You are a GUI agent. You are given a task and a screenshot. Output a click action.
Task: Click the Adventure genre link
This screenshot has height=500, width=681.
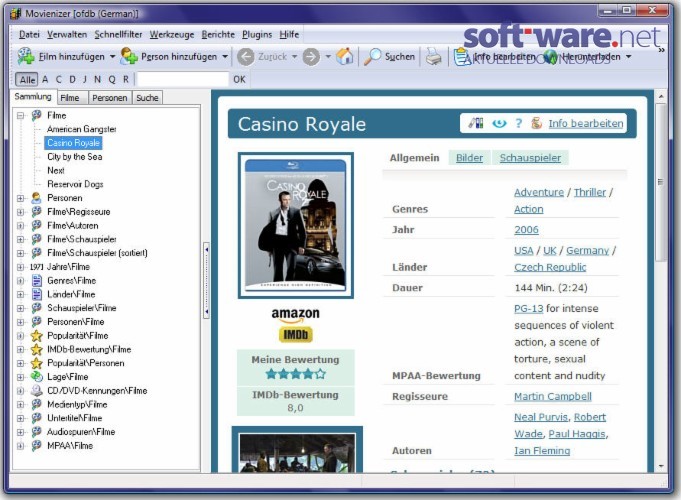pos(539,192)
